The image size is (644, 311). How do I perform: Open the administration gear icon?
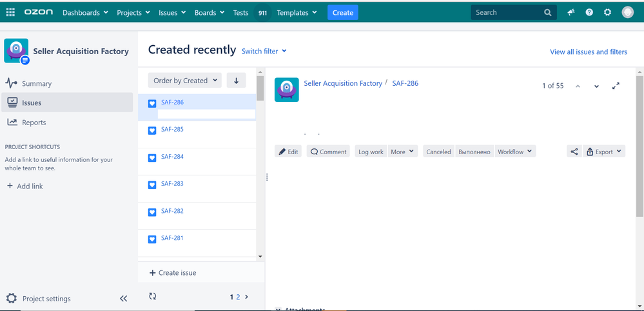[607, 12]
